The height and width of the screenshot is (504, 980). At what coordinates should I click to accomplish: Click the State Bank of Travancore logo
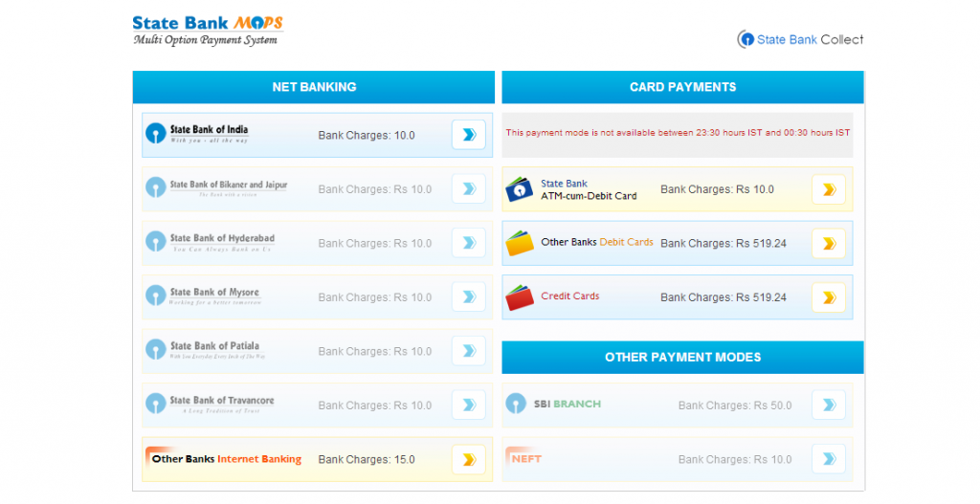210,403
